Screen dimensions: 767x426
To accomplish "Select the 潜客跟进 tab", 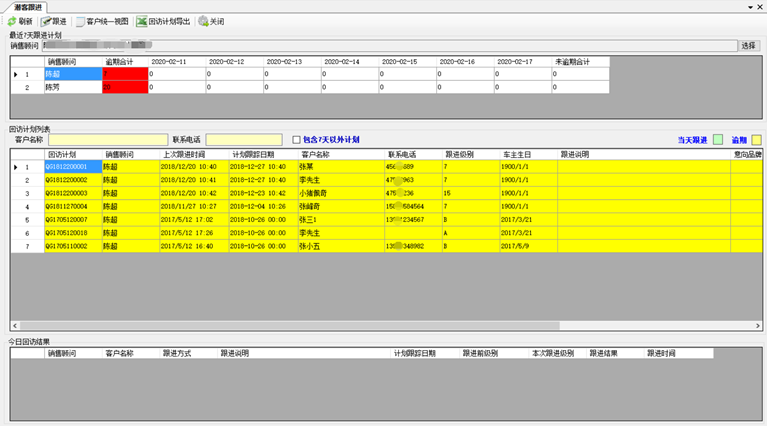I will pyautogui.click(x=27, y=6).
